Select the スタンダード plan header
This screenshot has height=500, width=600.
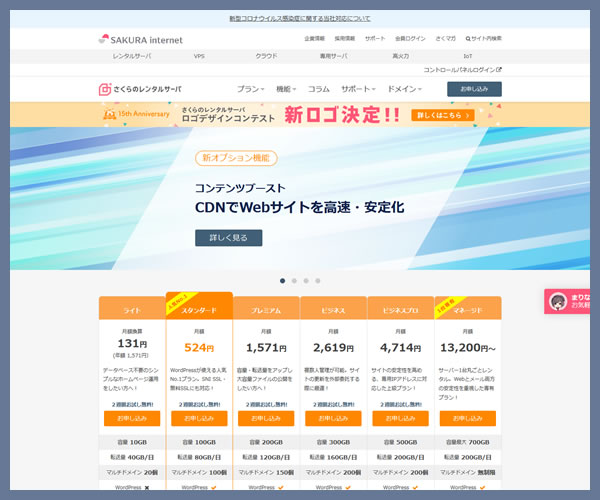click(x=199, y=306)
